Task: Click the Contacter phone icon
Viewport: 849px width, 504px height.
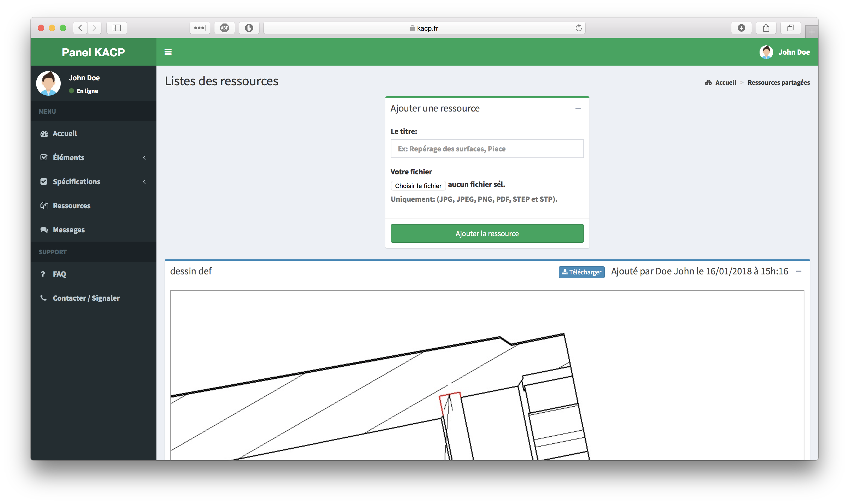Action: pyautogui.click(x=43, y=298)
